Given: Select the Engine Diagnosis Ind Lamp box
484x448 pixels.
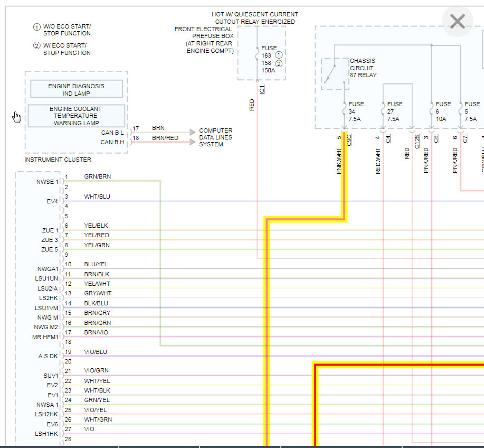Looking at the screenshot, I should [77, 89].
